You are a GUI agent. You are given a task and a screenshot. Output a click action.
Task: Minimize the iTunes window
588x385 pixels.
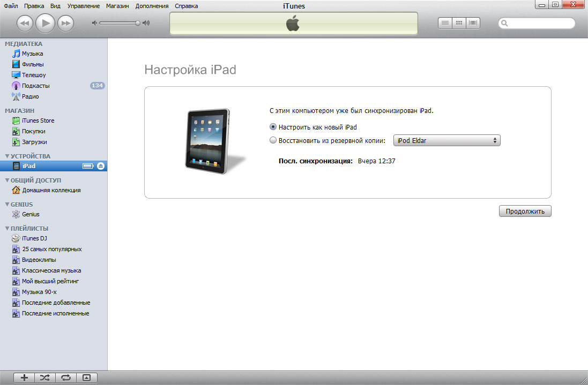(x=541, y=5)
